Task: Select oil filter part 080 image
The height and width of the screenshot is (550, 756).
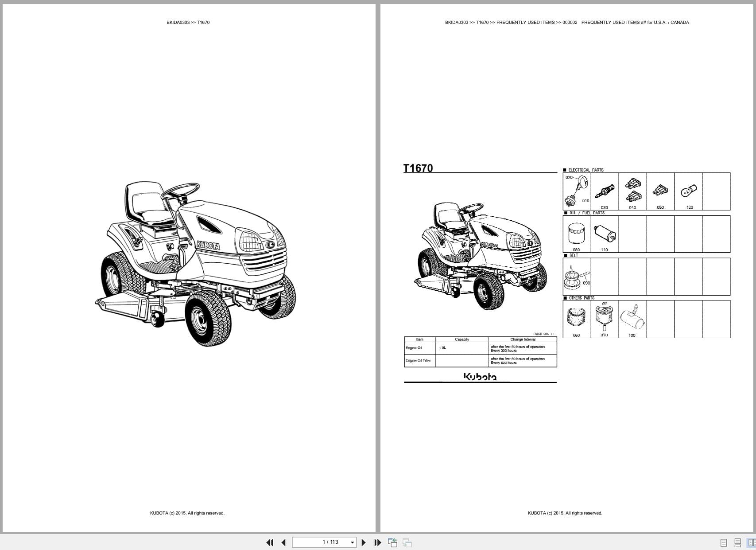Action: [577, 234]
